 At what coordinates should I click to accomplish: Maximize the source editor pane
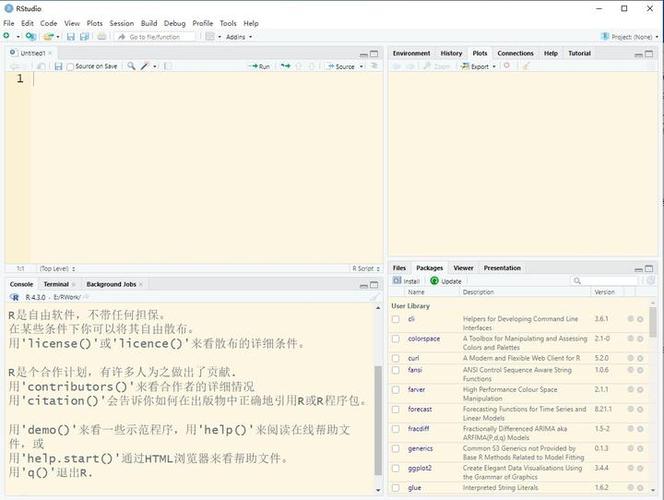[x=374, y=54]
